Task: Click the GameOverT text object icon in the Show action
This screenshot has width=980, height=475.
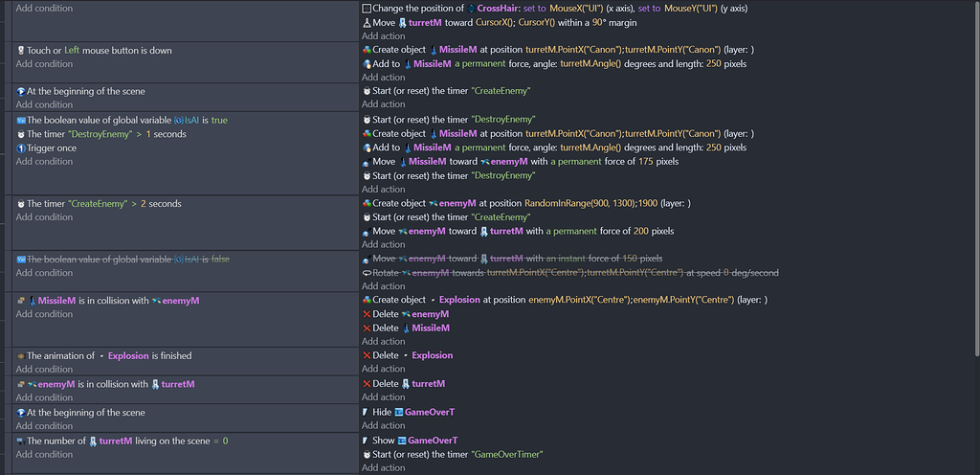Action: point(402,441)
